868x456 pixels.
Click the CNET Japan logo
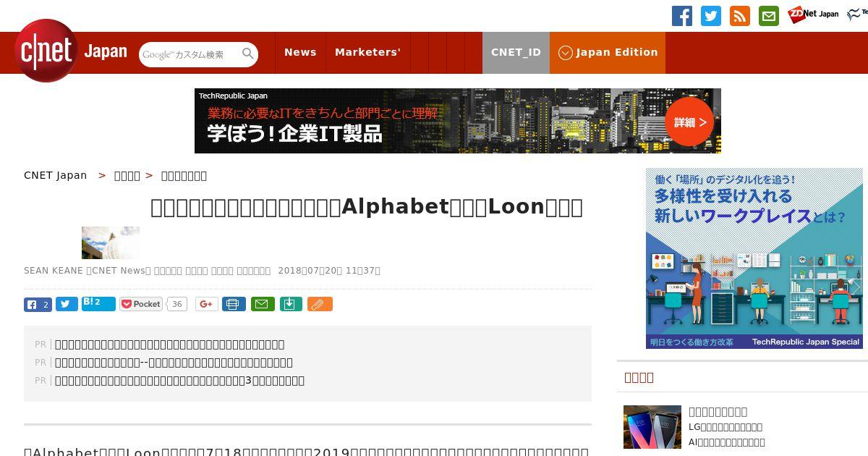point(71,51)
